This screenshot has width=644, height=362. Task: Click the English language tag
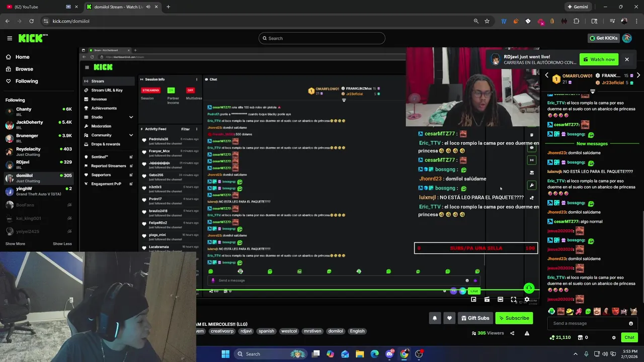(357, 331)
